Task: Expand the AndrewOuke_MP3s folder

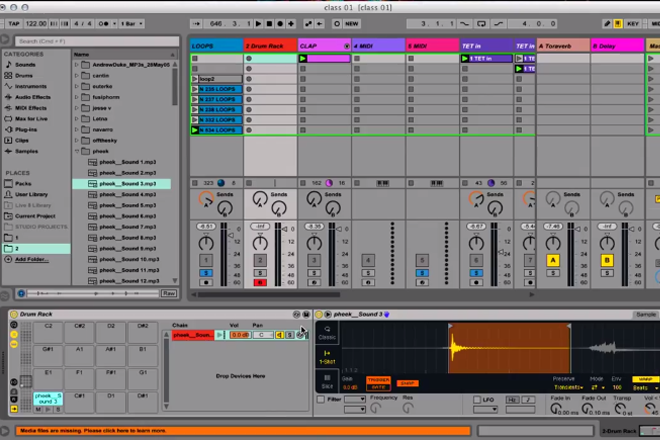Action: coord(78,64)
